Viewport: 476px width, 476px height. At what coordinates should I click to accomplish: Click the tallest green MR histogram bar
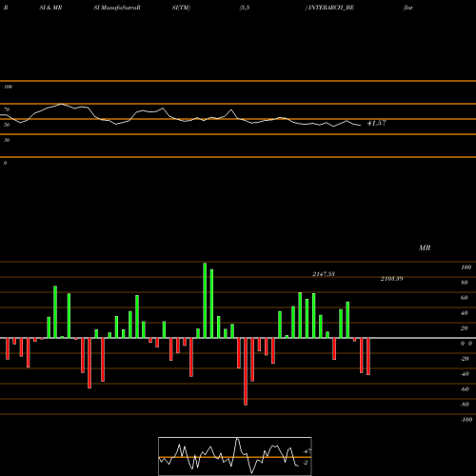pos(205,300)
